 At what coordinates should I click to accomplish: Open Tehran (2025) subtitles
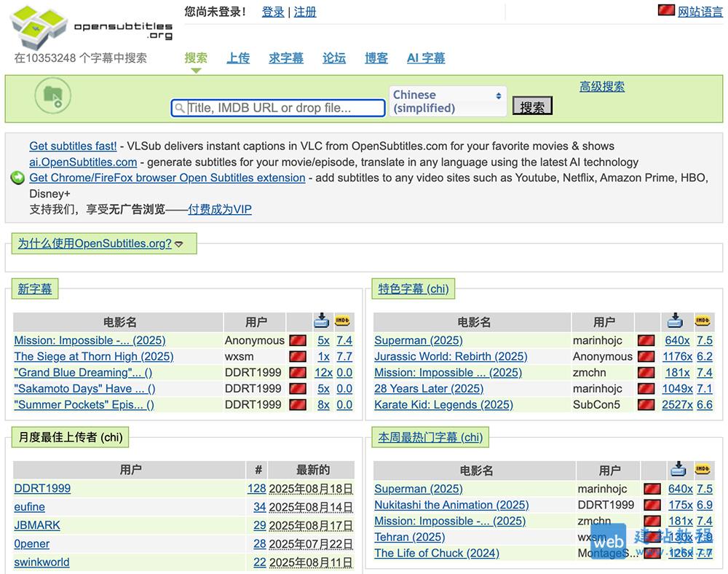(x=409, y=538)
